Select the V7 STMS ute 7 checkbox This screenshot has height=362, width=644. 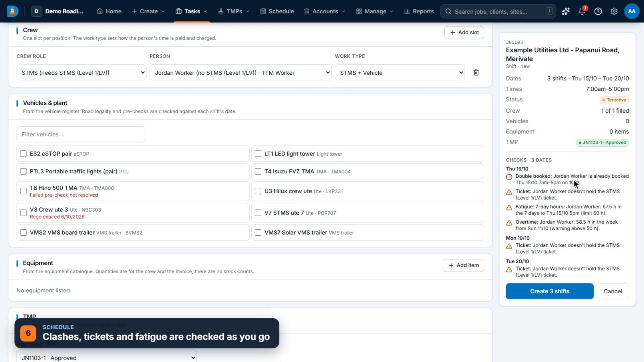[258, 213]
